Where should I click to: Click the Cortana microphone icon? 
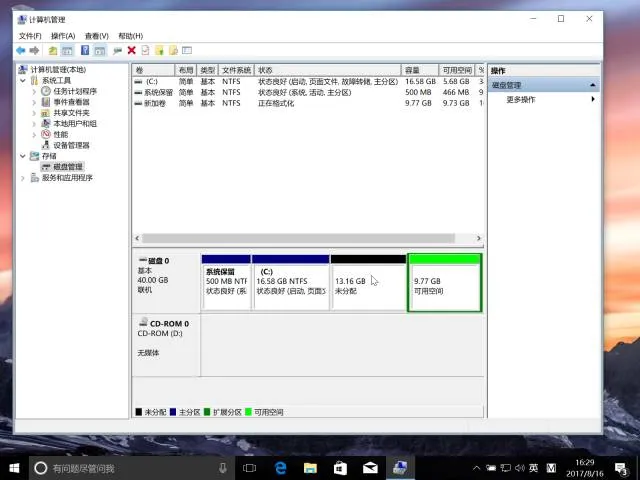(x=222, y=468)
